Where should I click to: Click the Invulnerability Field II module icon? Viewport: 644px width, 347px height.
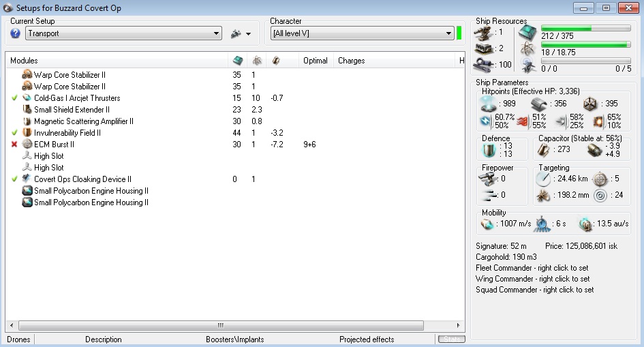pyautogui.click(x=27, y=133)
